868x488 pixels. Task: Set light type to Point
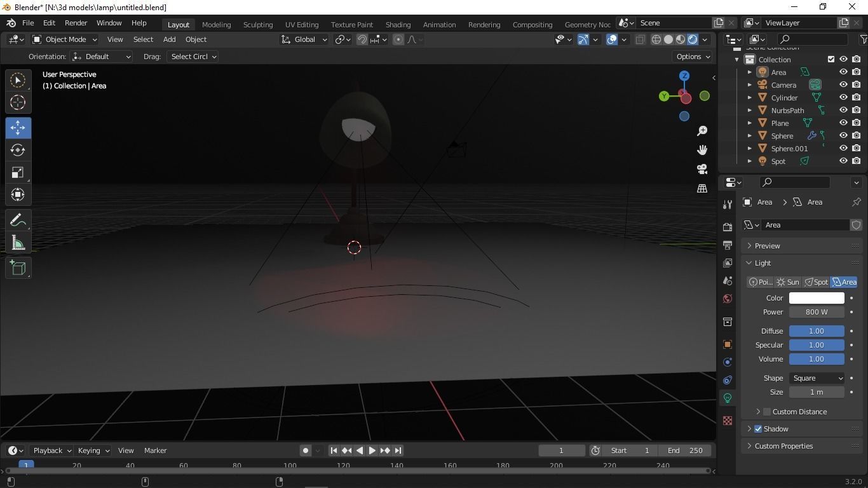(760, 282)
